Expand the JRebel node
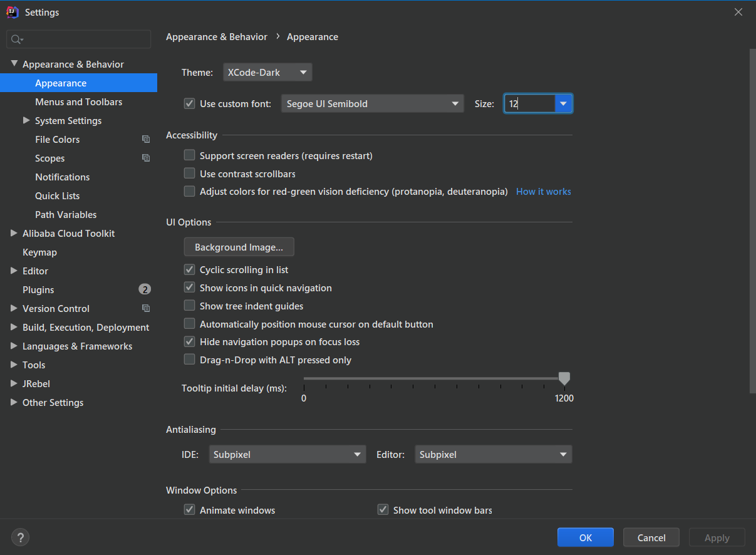Screen dimensions: 756x555 [14, 383]
